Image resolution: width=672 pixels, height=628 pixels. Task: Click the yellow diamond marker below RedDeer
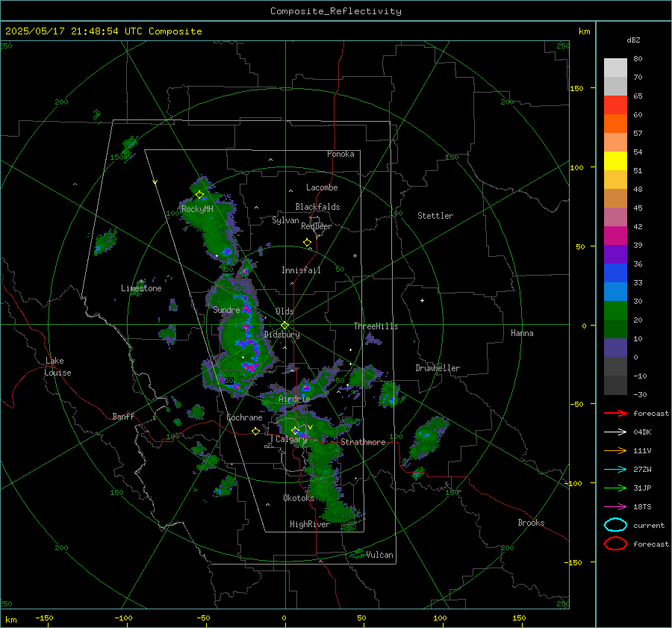pos(307,242)
